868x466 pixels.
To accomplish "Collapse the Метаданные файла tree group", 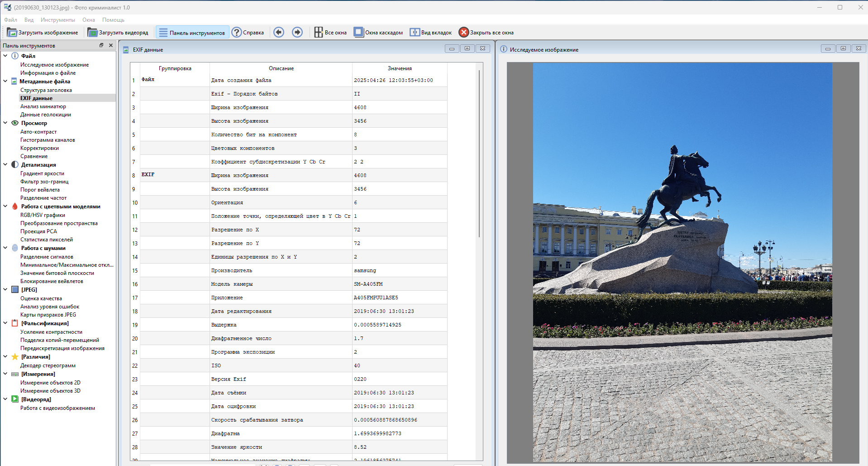I will pyautogui.click(x=5, y=81).
